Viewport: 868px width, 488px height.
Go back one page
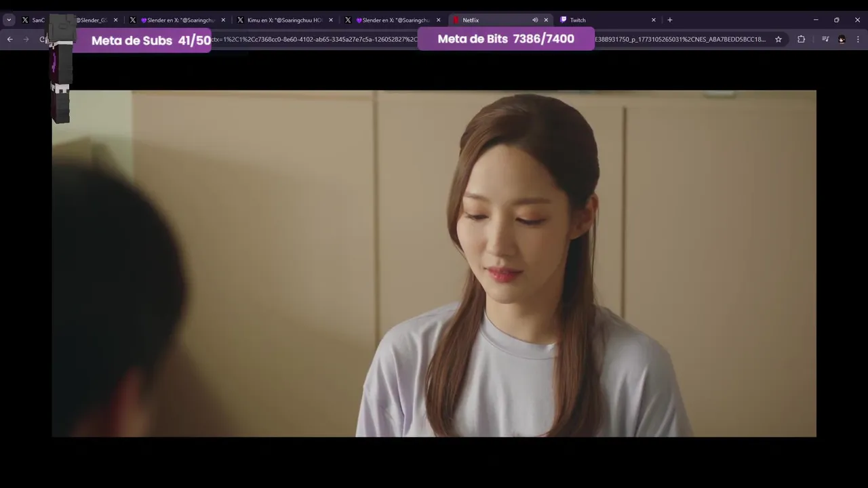pyautogui.click(x=10, y=39)
